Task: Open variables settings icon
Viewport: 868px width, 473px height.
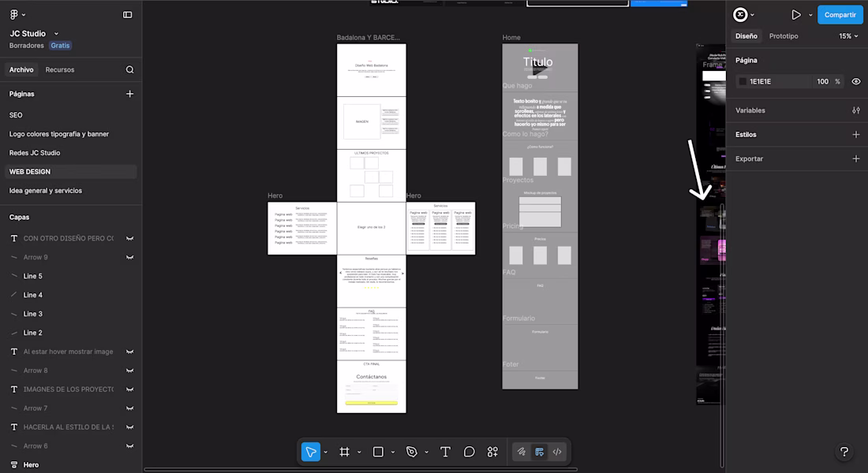Action: (x=856, y=110)
